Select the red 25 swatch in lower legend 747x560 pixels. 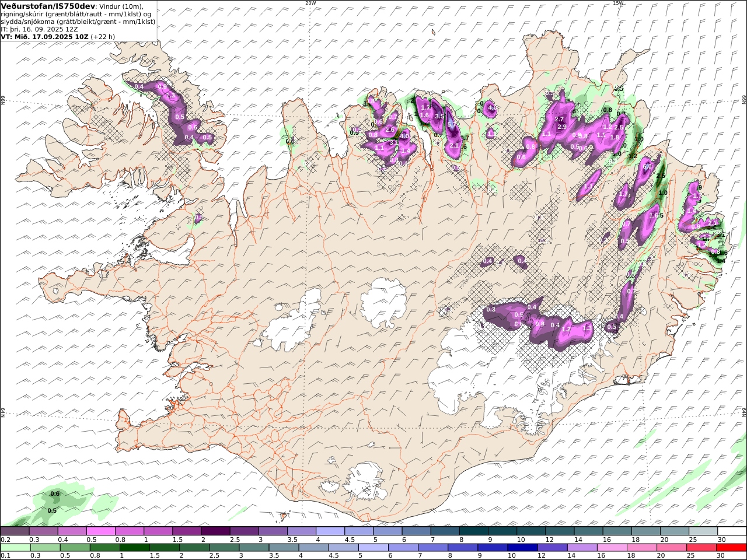pos(701,547)
